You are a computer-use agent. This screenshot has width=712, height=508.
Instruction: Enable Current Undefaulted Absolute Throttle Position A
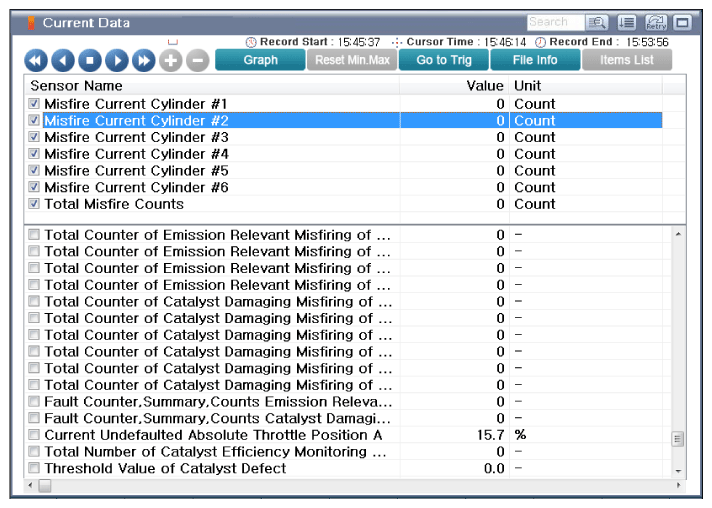(x=35, y=435)
